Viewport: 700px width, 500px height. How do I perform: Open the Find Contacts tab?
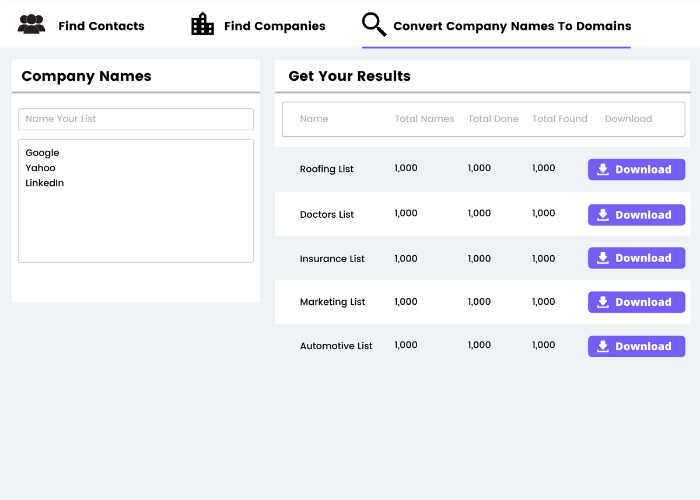(101, 26)
